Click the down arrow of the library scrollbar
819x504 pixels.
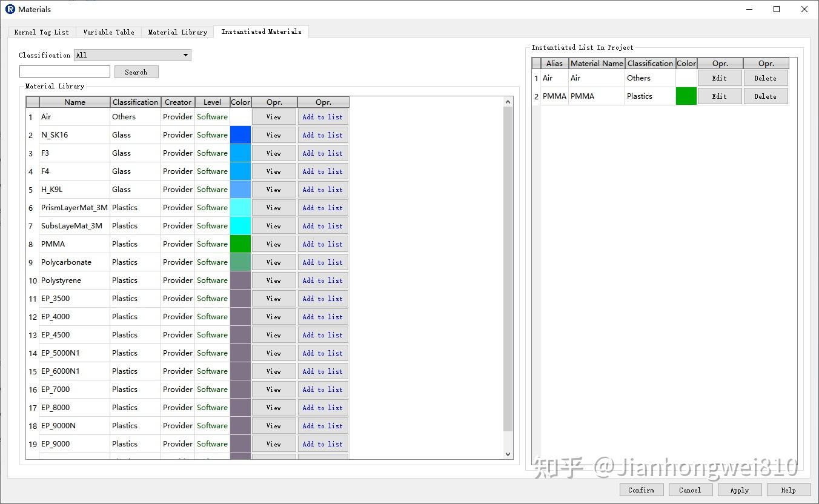pos(508,453)
